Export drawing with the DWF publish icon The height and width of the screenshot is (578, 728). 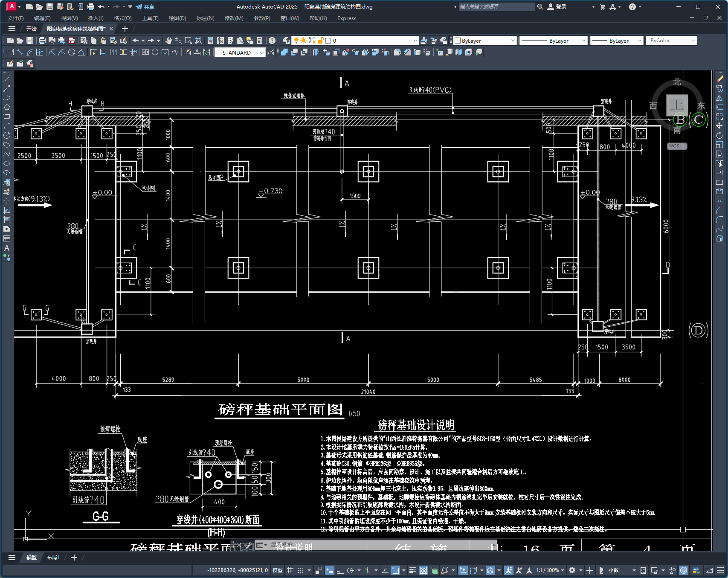tap(72, 41)
